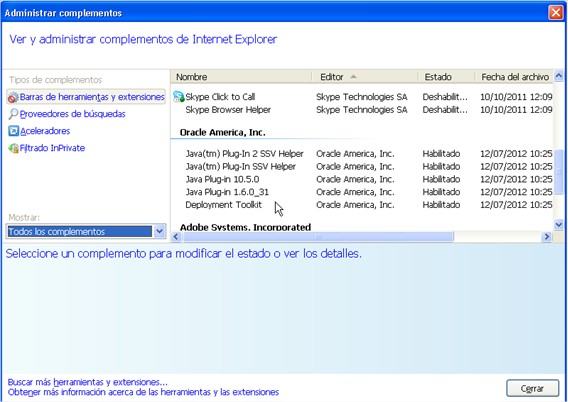Click the horizontal scroll right arrow
This screenshot has width=568, height=402.
(547, 237)
